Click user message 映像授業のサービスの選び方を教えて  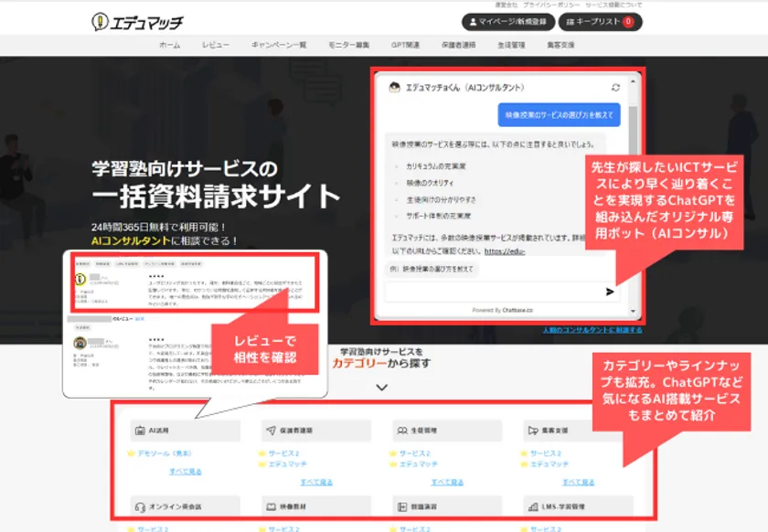point(559,114)
